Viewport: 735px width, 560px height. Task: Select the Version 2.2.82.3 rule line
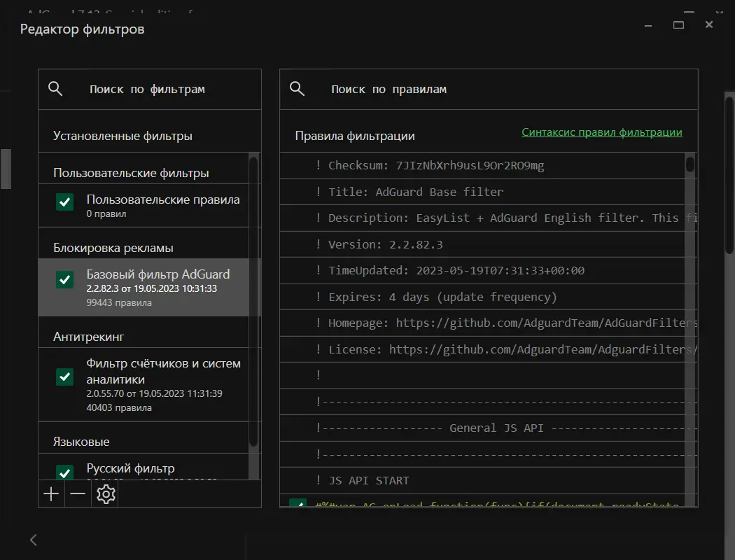click(385, 244)
